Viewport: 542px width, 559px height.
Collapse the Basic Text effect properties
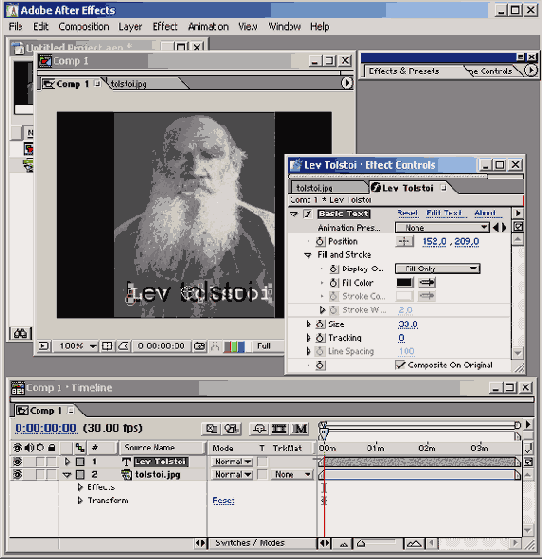[x=293, y=214]
